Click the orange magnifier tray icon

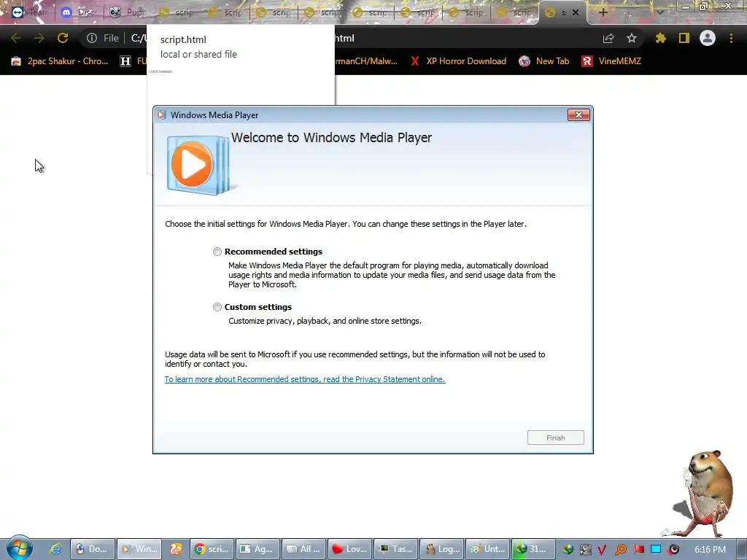(620, 550)
